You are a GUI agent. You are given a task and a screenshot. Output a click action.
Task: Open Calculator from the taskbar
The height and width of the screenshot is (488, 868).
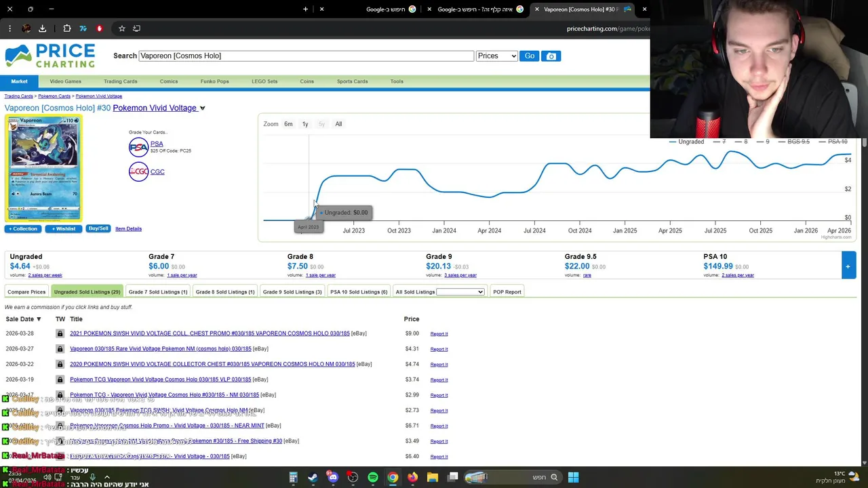pyautogui.click(x=293, y=477)
